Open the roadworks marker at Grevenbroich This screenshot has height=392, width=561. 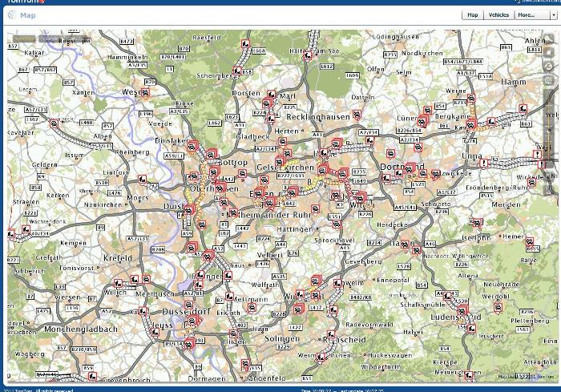[x=92, y=376]
